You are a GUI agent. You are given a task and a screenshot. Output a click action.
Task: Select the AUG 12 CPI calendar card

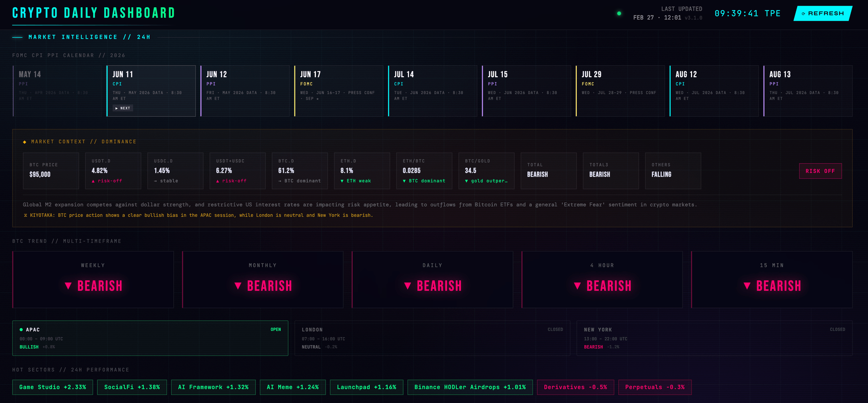coord(714,91)
